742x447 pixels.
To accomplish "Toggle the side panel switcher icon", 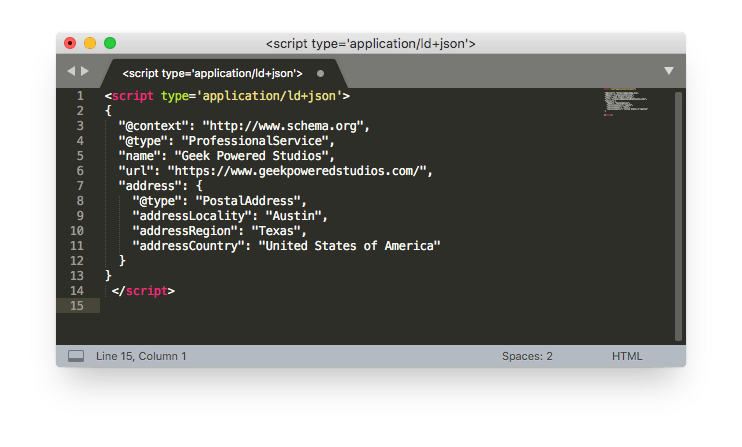I will (76, 356).
